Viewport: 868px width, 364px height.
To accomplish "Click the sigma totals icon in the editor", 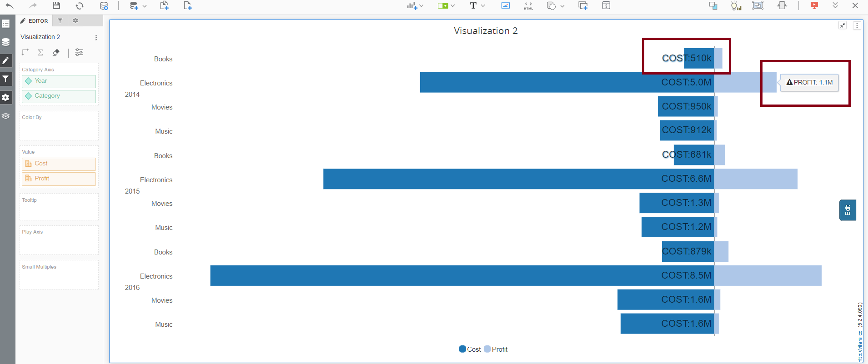I will (x=40, y=52).
